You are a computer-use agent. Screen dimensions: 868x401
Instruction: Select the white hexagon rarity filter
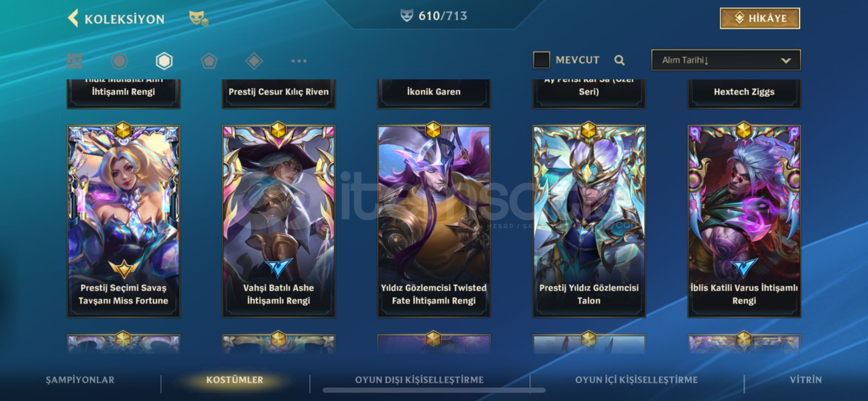(x=164, y=61)
